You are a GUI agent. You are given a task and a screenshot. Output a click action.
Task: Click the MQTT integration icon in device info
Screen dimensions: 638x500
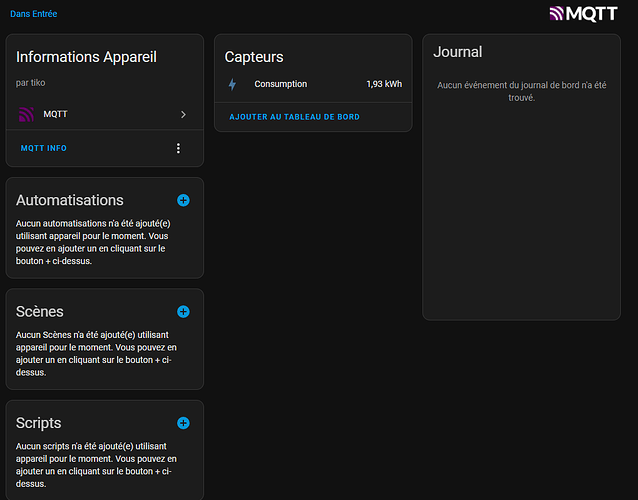click(27, 115)
